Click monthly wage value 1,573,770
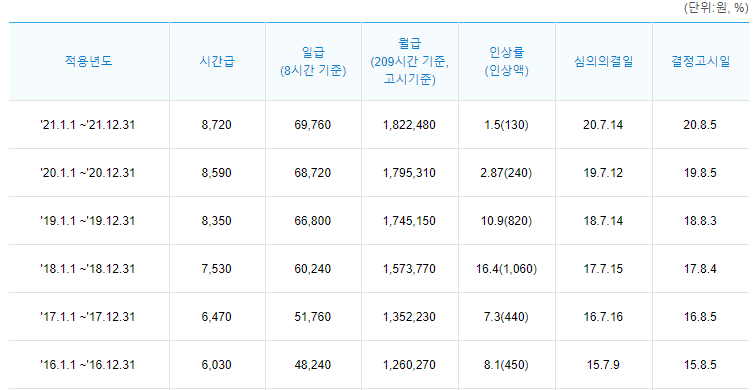 [x=410, y=269]
